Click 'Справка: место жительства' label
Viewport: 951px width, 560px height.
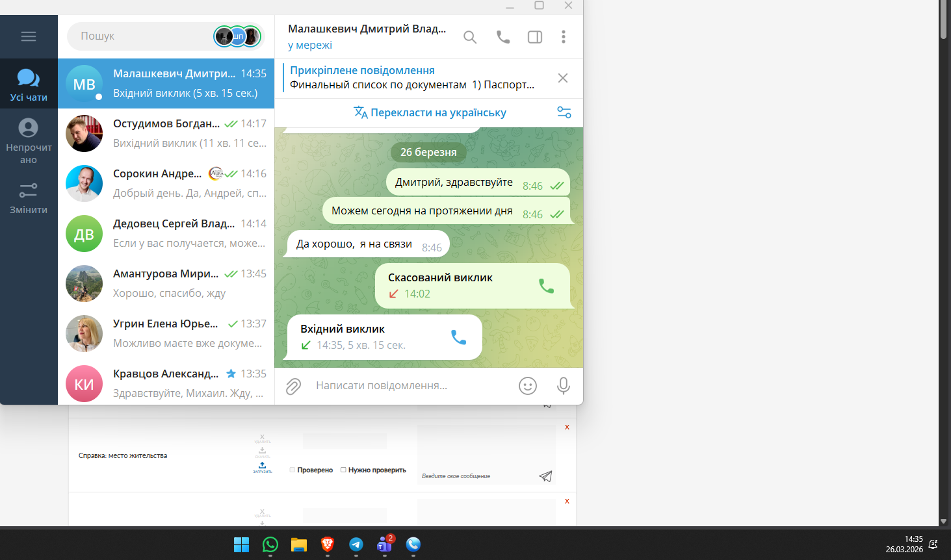point(123,456)
